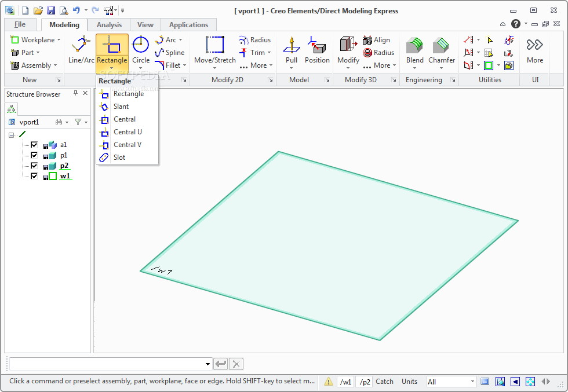Choose the Radius tool in Modify 3D
The width and height of the screenshot is (568, 392).
tap(378, 53)
